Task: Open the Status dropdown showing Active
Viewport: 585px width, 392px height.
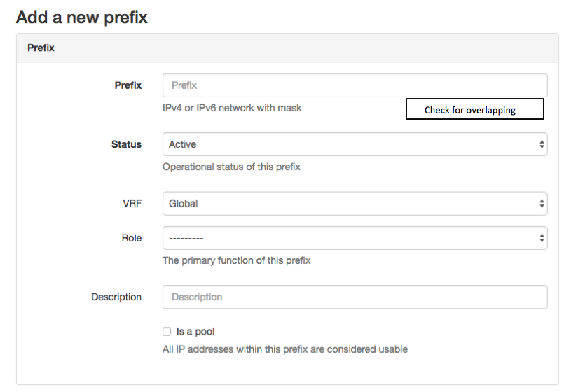Action: point(350,145)
